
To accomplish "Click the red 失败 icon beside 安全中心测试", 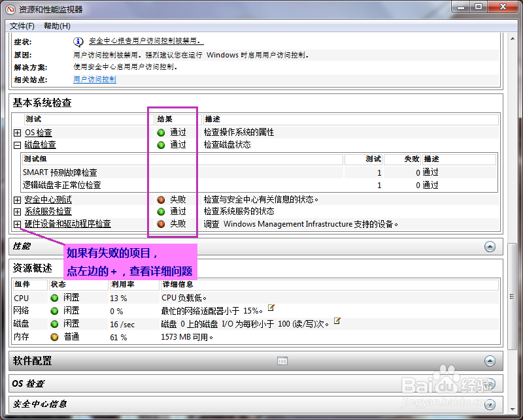I will pyautogui.click(x=160, y=200).
